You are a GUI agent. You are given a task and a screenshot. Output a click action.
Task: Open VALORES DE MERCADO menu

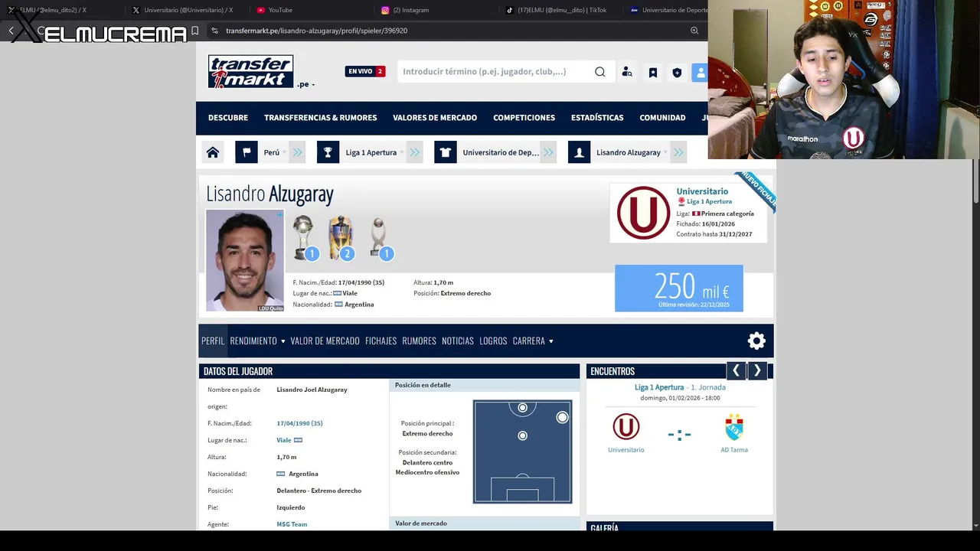coord(435,118)
